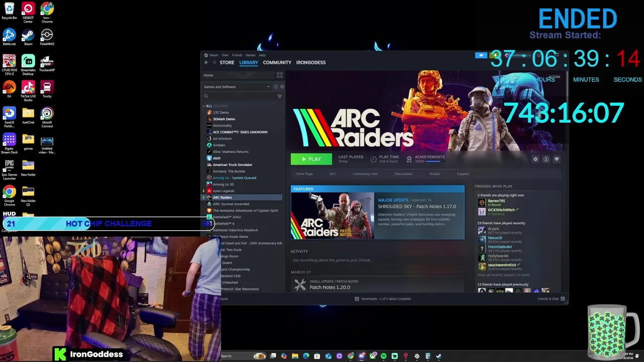644x362 pixels.
Task: Open Elgato Stream Deck desktop icon
Action: click(x=9, y=143)
